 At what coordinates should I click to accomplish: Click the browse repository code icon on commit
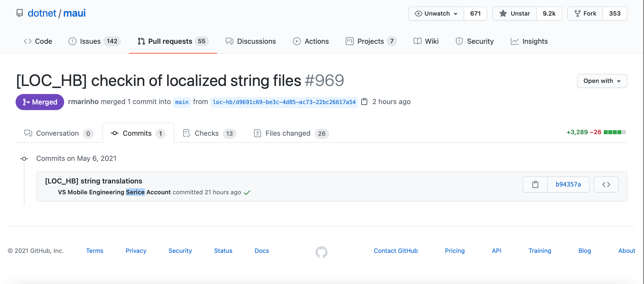(606, 184)
